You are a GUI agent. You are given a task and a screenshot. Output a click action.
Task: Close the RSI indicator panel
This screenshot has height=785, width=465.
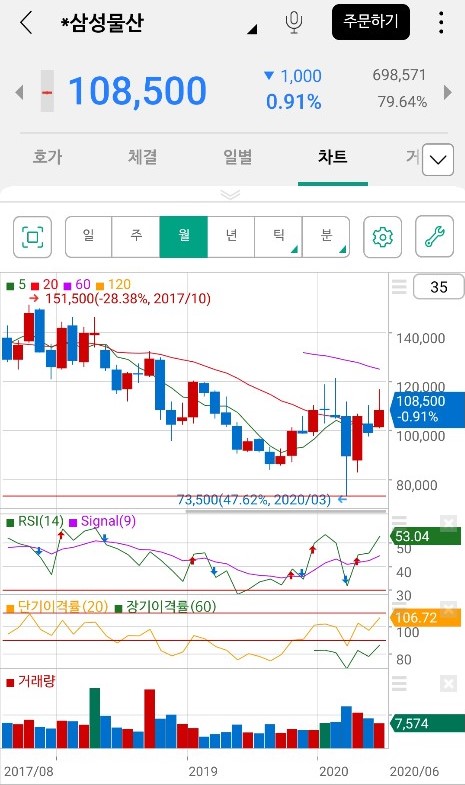pyautogui.click(x=448, y=524)
